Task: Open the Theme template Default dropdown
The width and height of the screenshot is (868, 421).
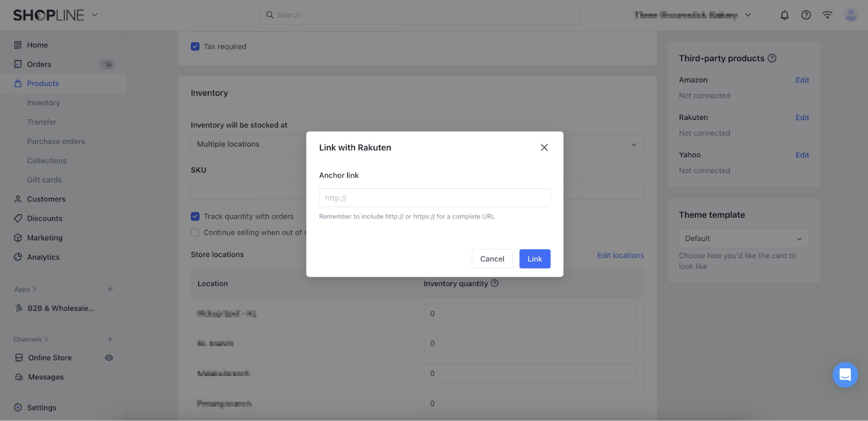Action: tap(744, 239)
